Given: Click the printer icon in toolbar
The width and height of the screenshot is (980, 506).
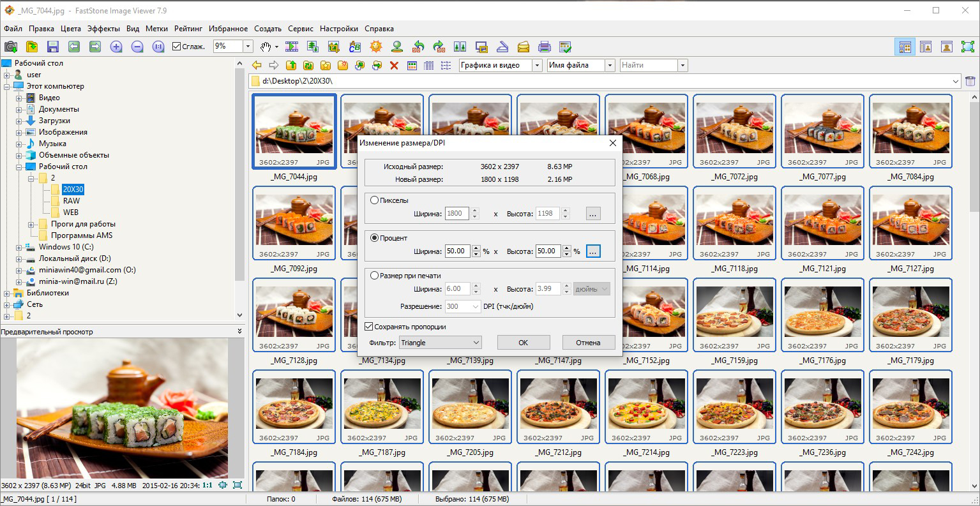Looking at the screenshot, I should [544, 47].
